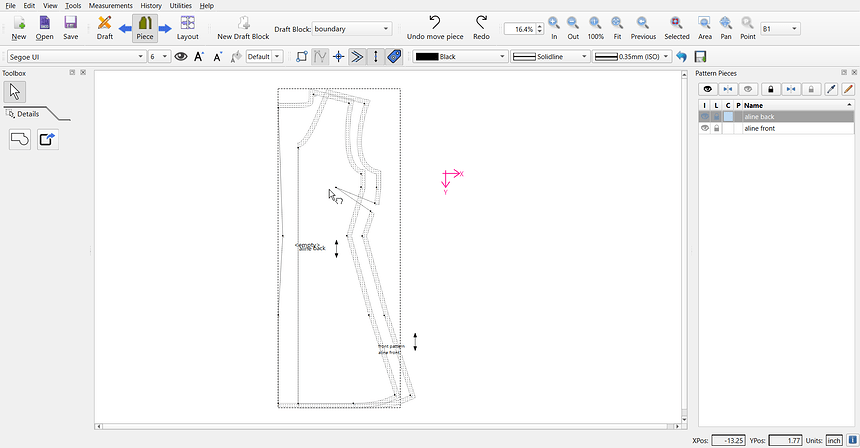Save pen preset with floppy disk icon
This screenshot has width=860, height=448.
[x=700, y=56]
